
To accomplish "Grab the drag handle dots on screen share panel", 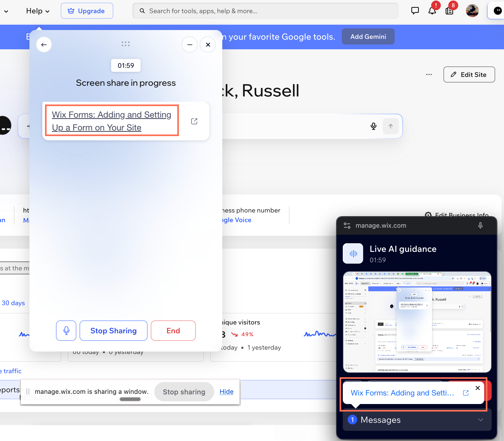I will (x=126, y=44).
